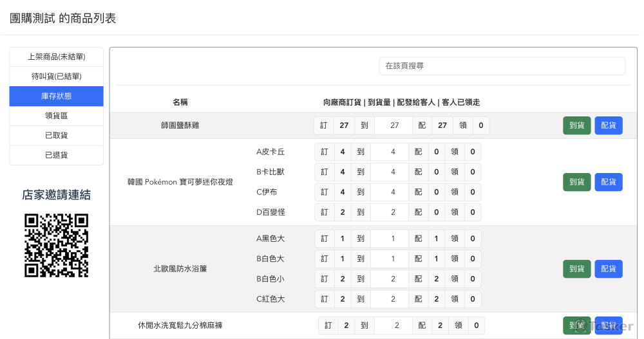Go to the 領貨區 tab
The image size is (644, 339).
tap(56, 116)
